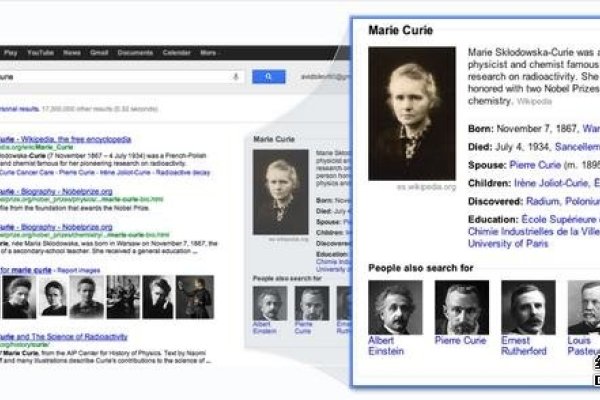Open second Biography - Nobelprize.org result

pos(56,227)
